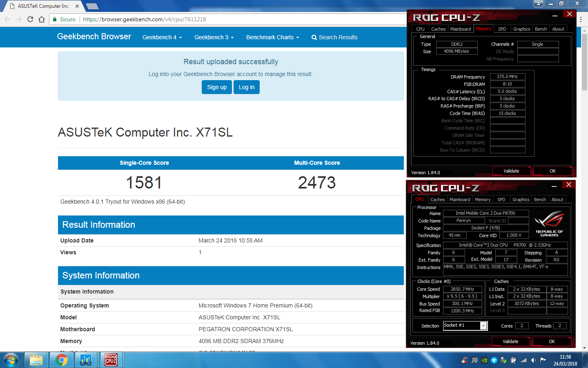This screenshot has height=368, width=588.
Task: Select the SPD tab in upper CPU-Z window
Action: pyautogui.click(x=502, y=29)
